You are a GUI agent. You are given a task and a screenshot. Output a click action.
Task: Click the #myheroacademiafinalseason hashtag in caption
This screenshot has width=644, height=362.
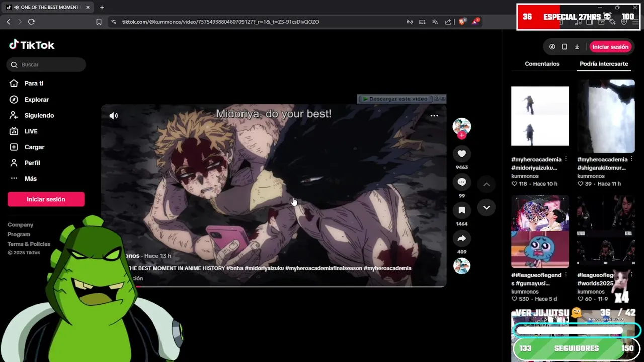pos(324,268)
